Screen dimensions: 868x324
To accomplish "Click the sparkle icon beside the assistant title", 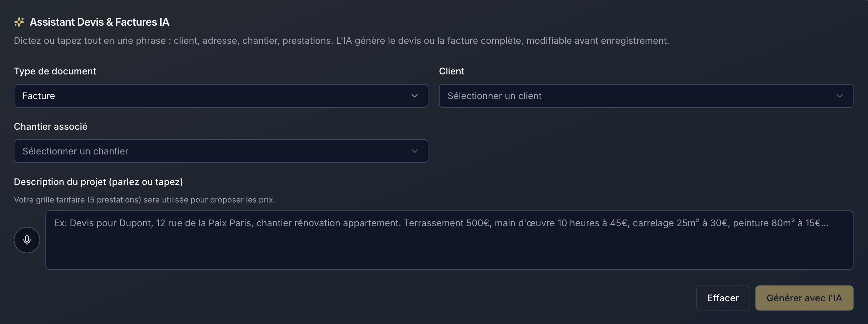I will [19, 22].
